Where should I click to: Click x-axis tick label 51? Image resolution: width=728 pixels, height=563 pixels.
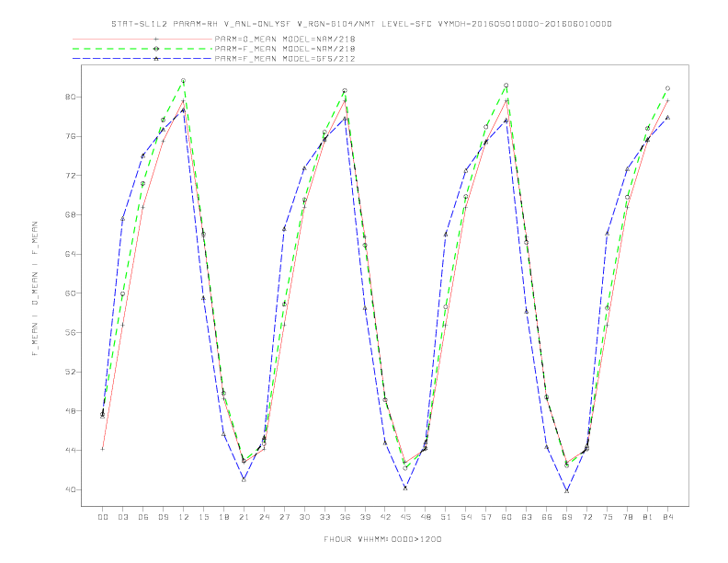coord(446,517)
